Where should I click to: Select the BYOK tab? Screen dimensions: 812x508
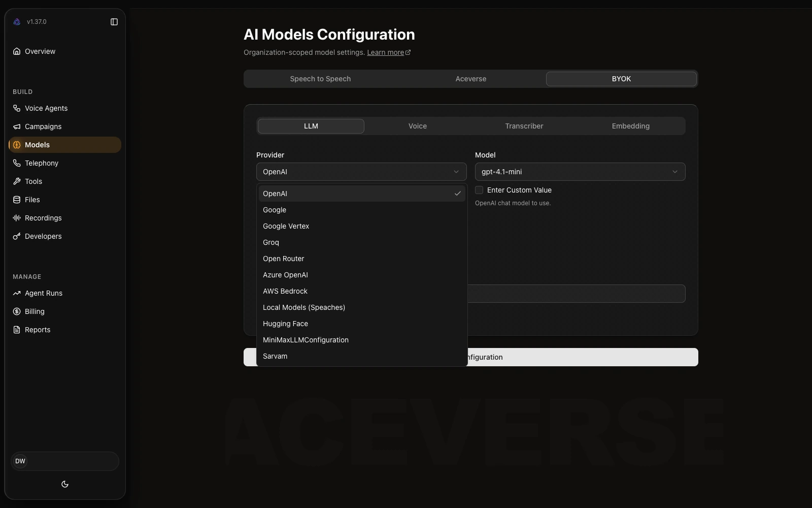(x=621, y=79)
